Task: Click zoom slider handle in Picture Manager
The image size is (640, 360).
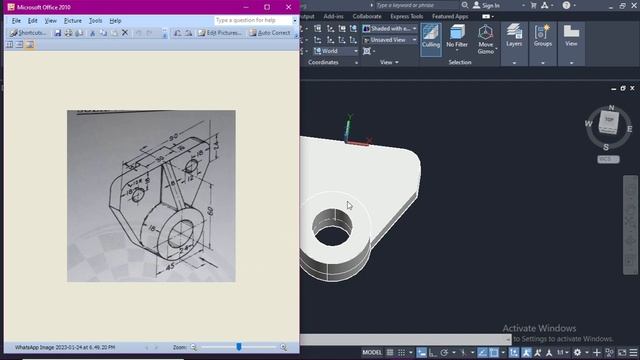Action: tap(239, 347)
